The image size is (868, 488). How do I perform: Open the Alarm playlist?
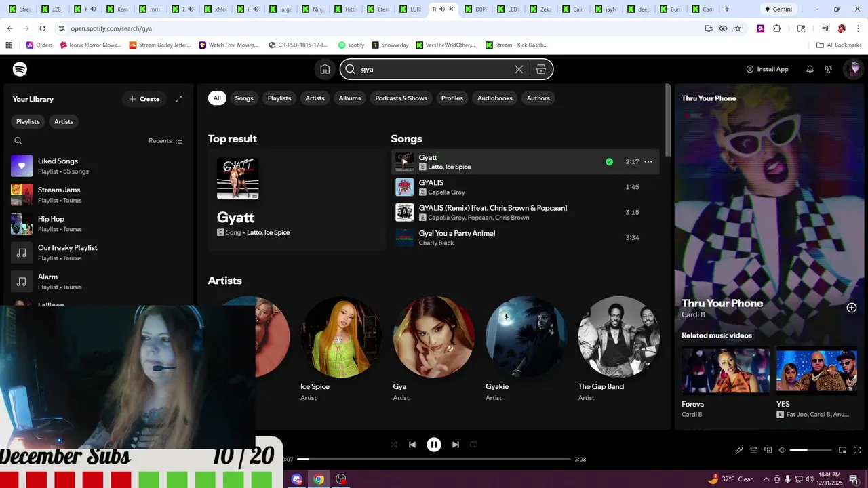pos(98,281)
